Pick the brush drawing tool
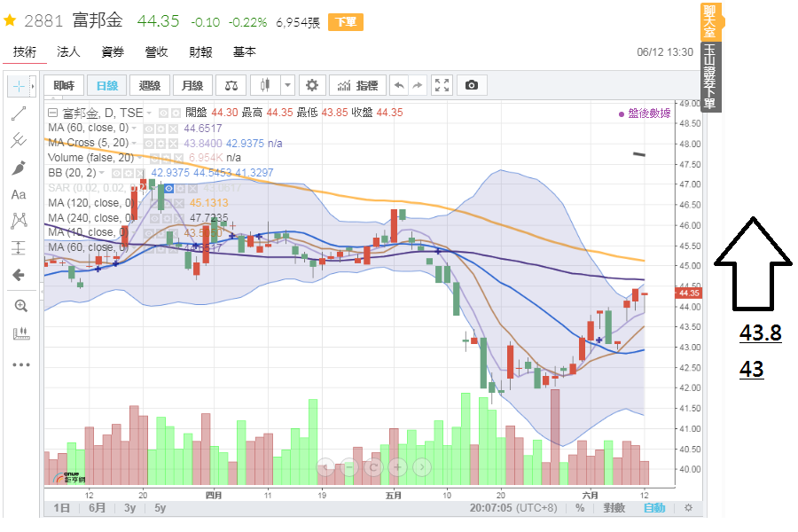The height and width of the screenshot is (532, 798). click(19, 168)
